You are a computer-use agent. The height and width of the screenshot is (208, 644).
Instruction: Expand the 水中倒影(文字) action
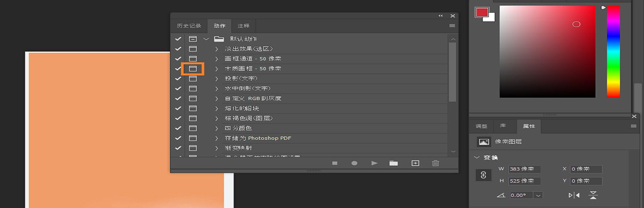click(x=217, y=88)
